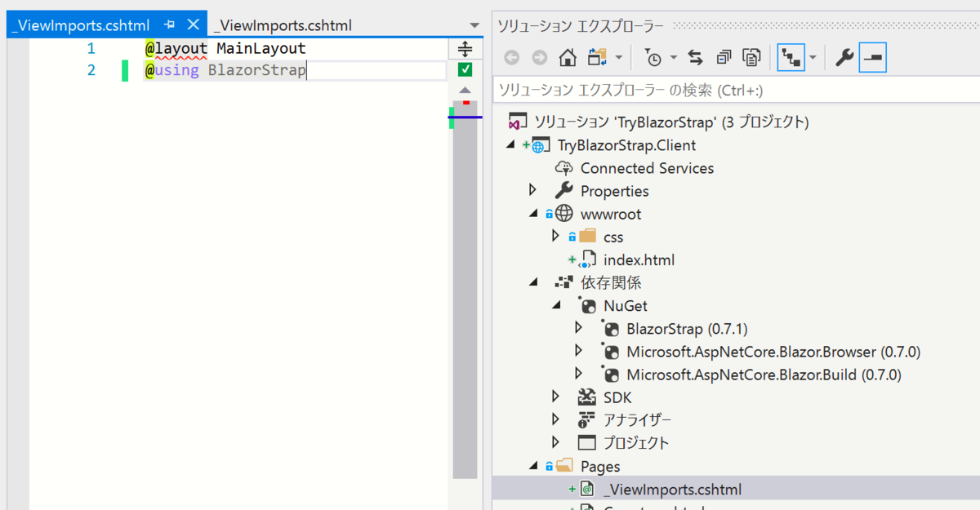Open the pending changes filter dropdown arrow
The image size is (980, 510).
coord(674,58)
